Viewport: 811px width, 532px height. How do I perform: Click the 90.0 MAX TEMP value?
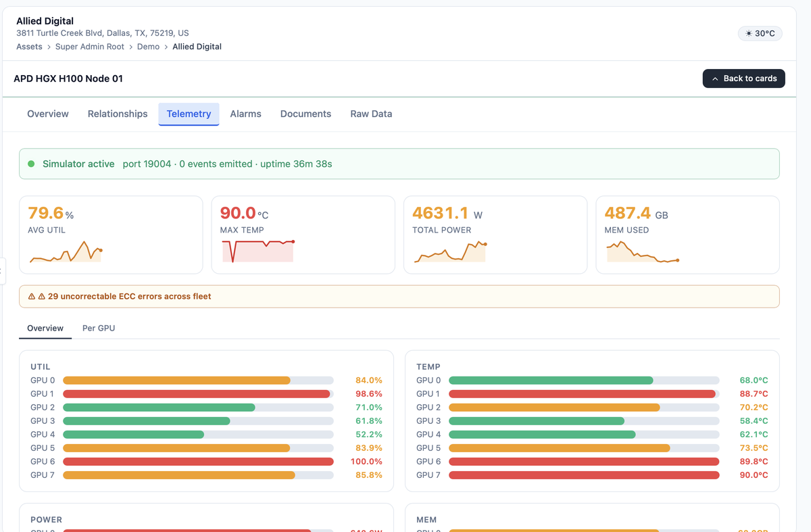pyautogui.click(x=238, y=213)
